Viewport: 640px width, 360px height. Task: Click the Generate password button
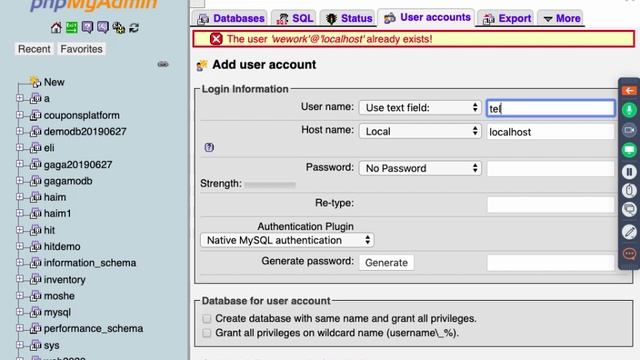tap(386, 262)
